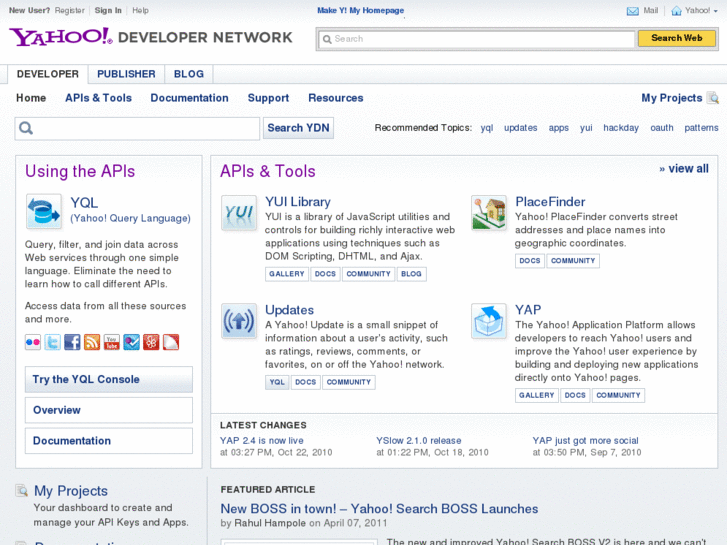Open the Facebook source icon
This screenshot has height=545, width=727.
tap(72, 342)
